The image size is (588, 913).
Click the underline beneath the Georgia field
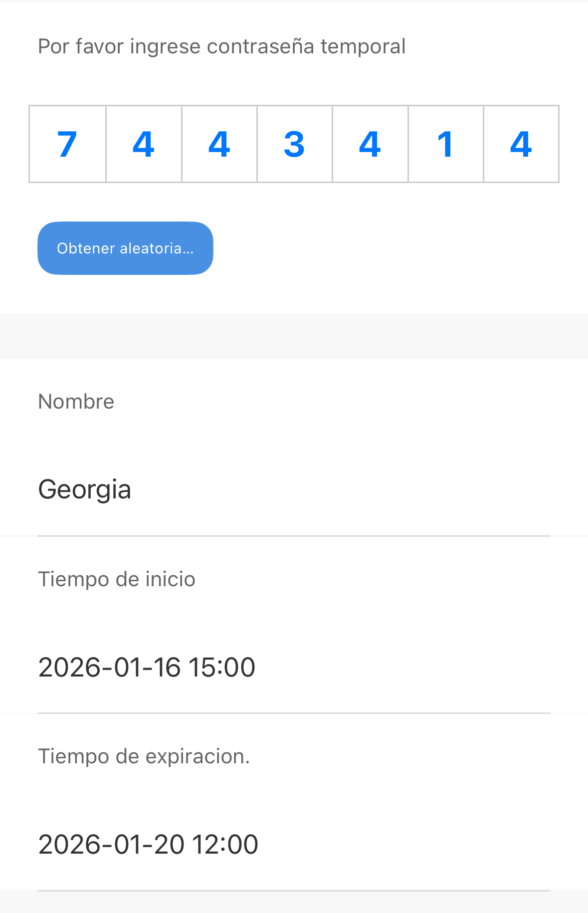click(x=294, y=536)
